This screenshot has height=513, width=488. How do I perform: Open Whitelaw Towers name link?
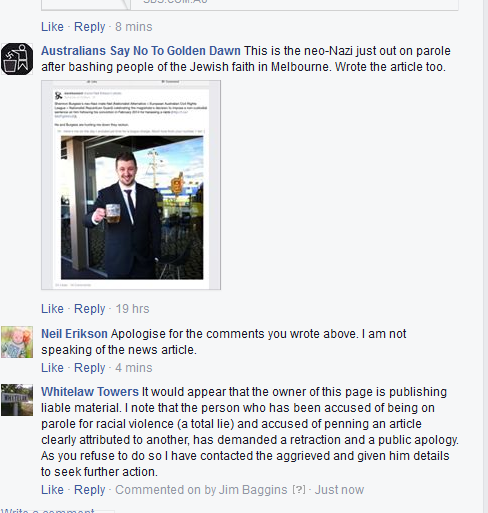tap(90, 392)
